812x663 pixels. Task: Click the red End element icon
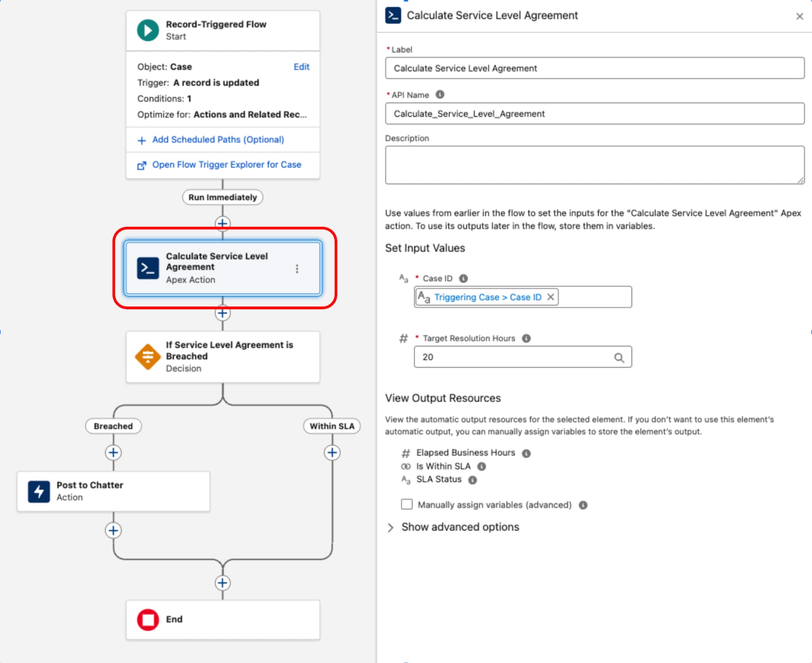tap(148, 619)
